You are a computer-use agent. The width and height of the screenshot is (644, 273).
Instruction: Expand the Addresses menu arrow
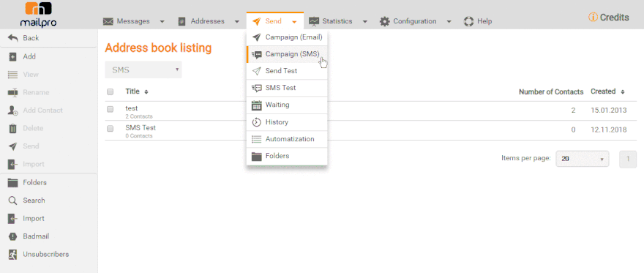click(237, 21)
